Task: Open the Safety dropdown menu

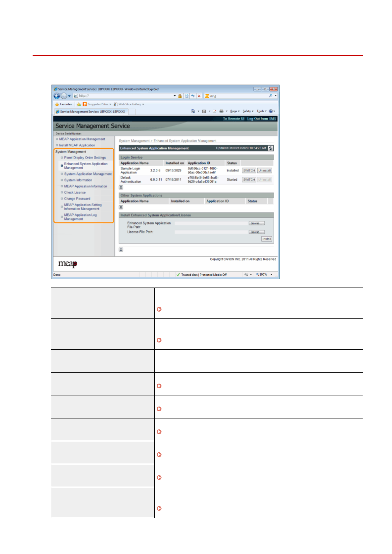Action: click(248, 111)
